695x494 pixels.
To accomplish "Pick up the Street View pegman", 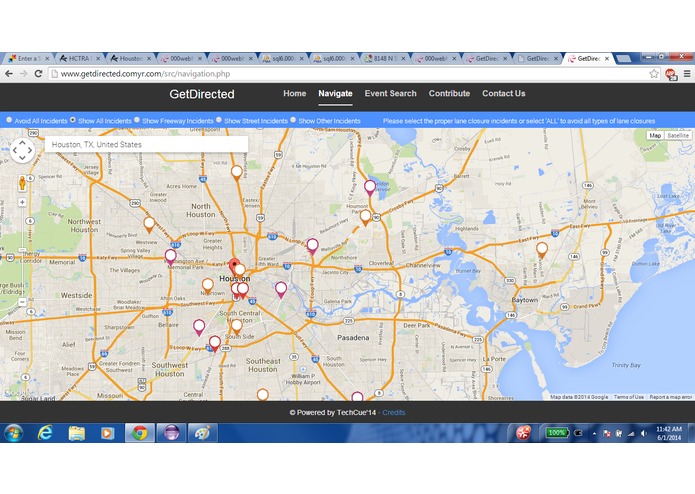I will [x=22, y=183].
